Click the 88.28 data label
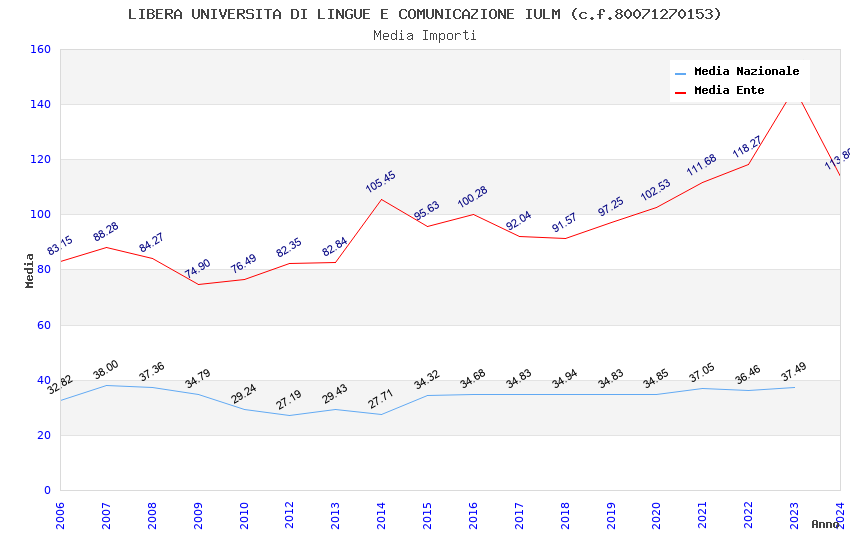Screen dimensions: 850x550 pyautogui.click(x=106, y=231)
